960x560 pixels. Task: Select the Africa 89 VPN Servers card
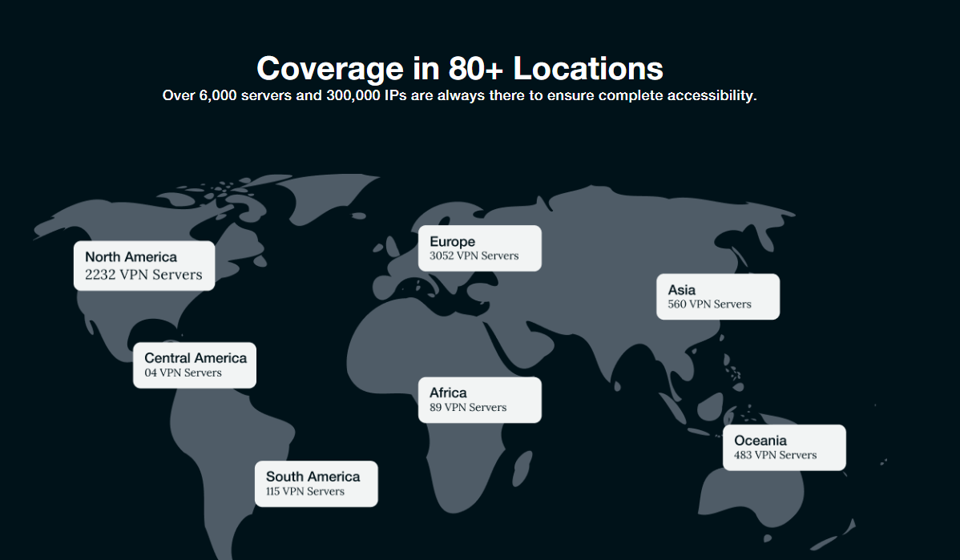point(479,400)
